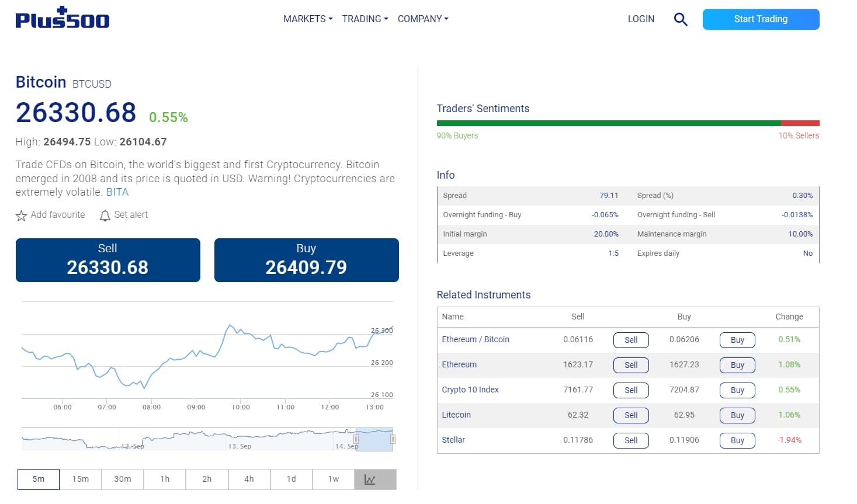Image resolution: width=857 pixels, height=504 pixels.
Task: Click the Overnight funding - Buy value -0.065%
Action: point(605,215)
